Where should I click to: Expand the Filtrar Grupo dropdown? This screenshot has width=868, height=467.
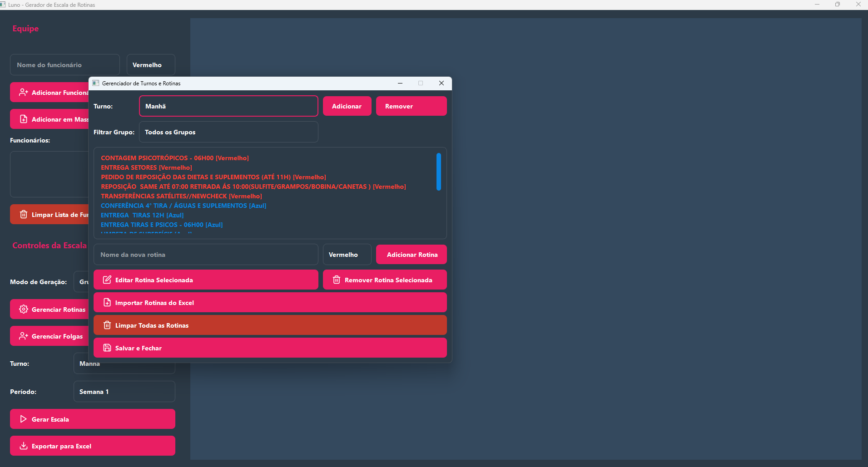click(228, 132)
